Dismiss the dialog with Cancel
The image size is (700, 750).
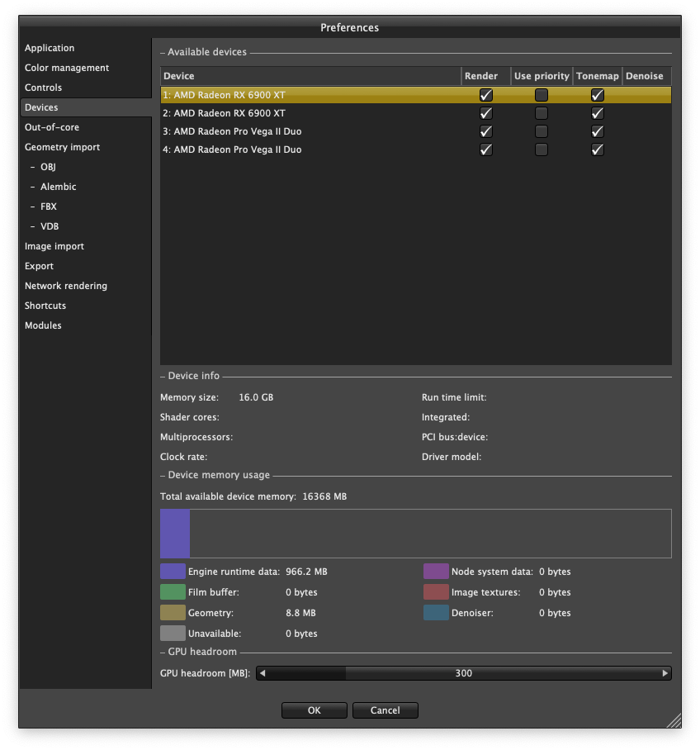tap(385, 710)
